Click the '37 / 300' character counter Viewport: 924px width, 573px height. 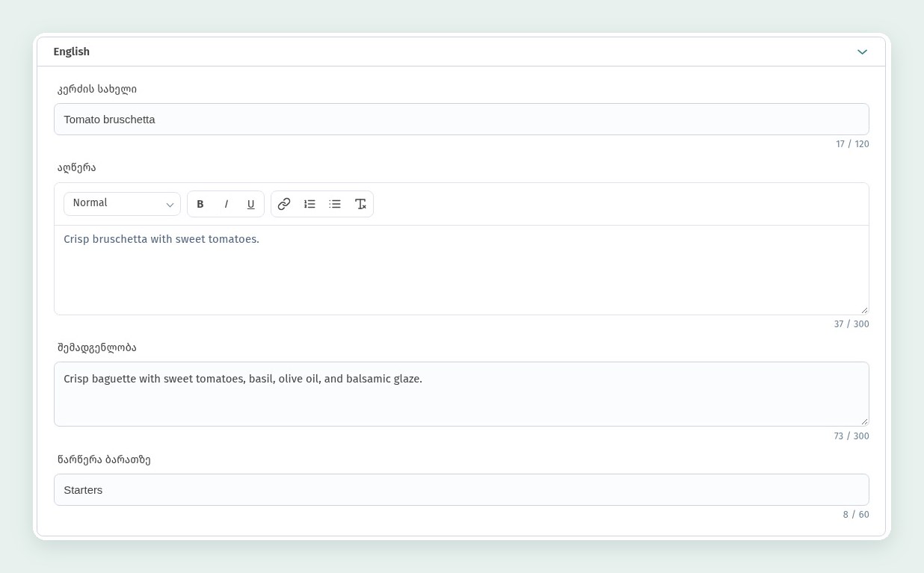(x=851, y=324)
